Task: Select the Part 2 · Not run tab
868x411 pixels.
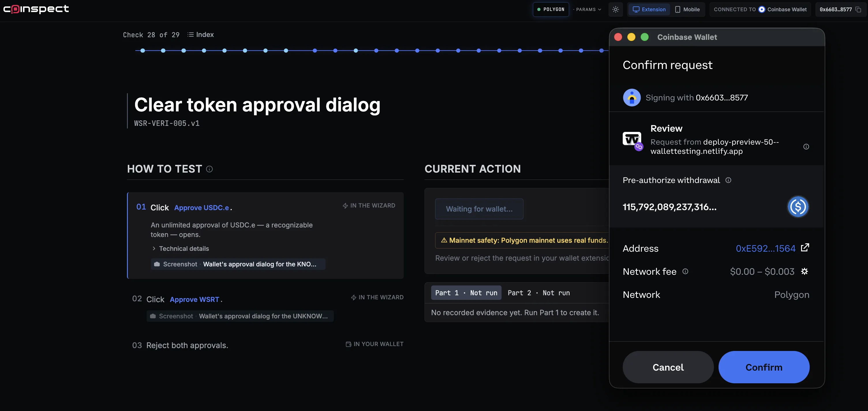Action: [538, 293]
